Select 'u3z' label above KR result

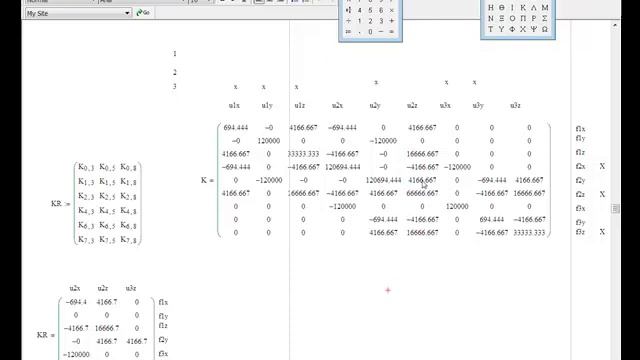[x=131, y=288]
